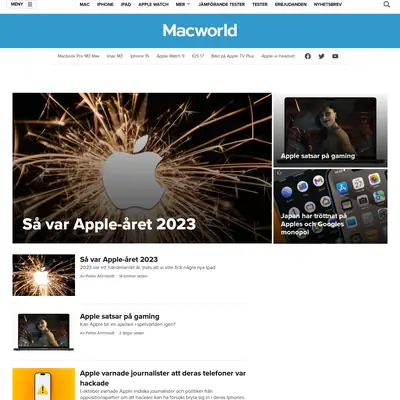
Task: Open Macworld's Facebook page icon
Action: (308, 56)
